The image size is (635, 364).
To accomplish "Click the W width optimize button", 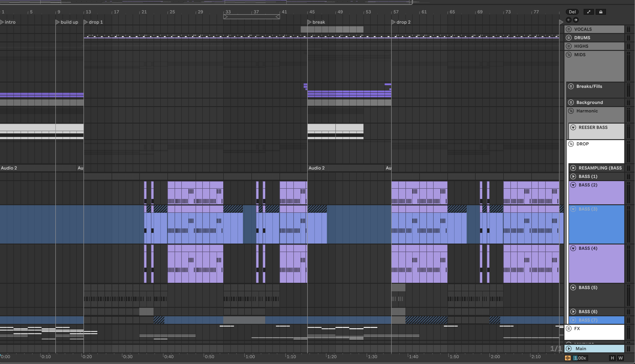I will (621, 358).
